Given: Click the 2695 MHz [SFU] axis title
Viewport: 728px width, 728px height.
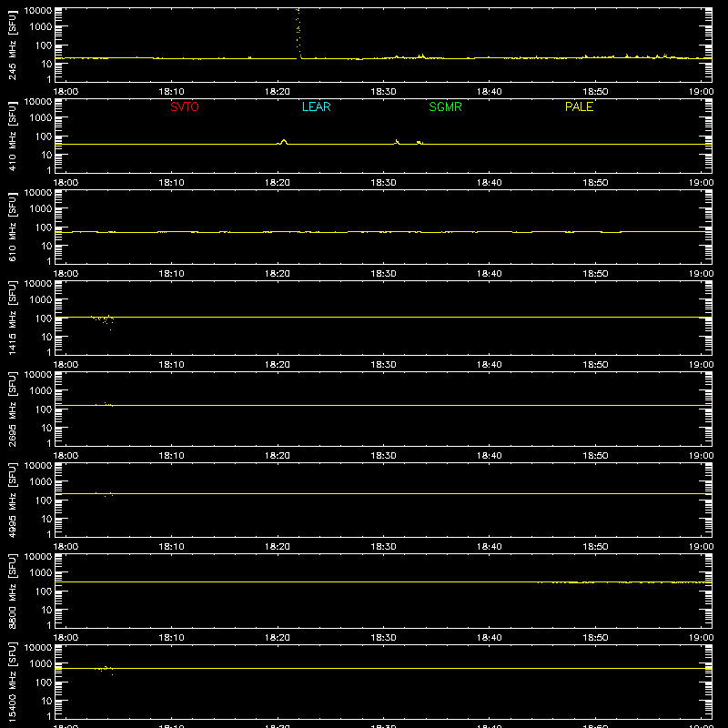Looking at the screenshot, I should tap(13, 409).
